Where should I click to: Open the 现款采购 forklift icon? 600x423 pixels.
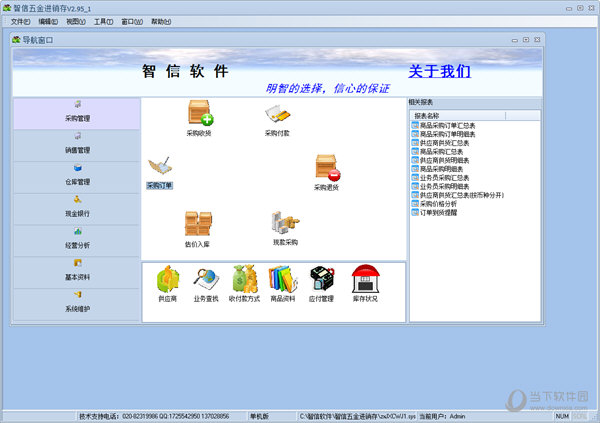285,222
